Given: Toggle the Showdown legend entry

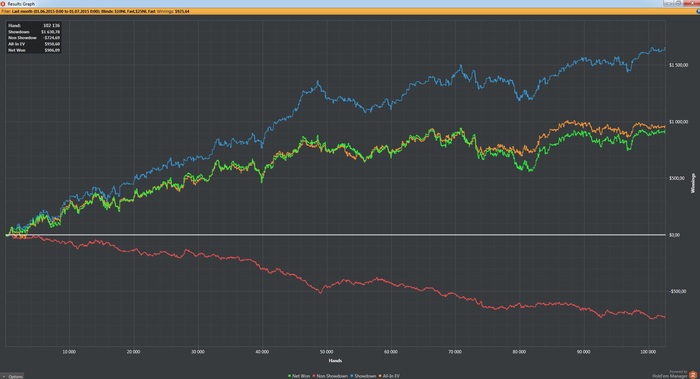Looking at the screenshot, I should 363,376.
